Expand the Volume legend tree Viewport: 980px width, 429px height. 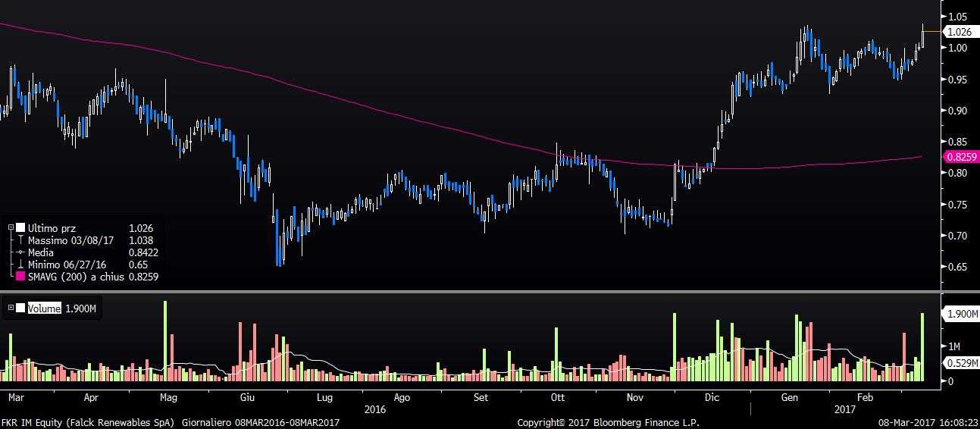(x=11, y=308)
